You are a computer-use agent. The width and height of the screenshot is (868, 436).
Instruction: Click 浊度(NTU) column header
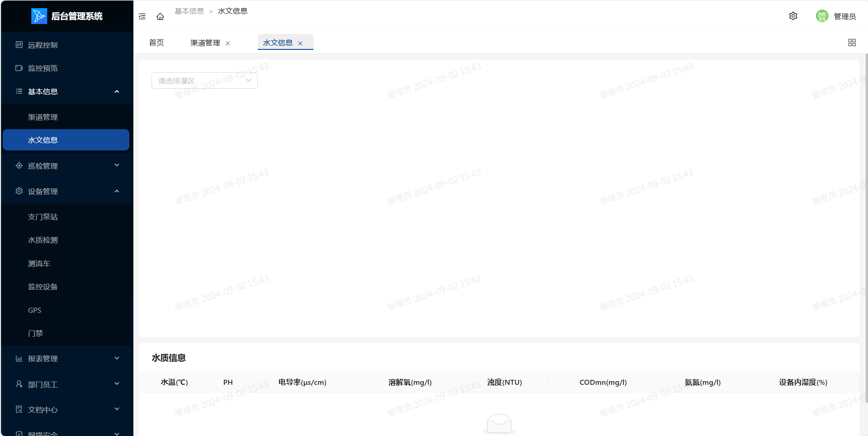(505, 382)
